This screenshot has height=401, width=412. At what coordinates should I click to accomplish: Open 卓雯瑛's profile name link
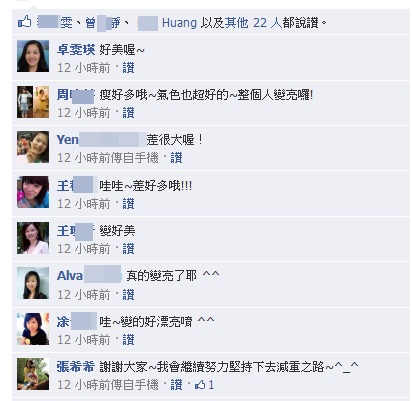coord(76,50)
